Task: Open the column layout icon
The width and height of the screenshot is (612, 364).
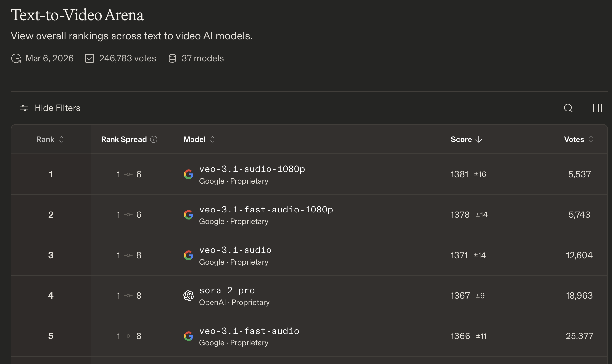Action: coord(597,108)
